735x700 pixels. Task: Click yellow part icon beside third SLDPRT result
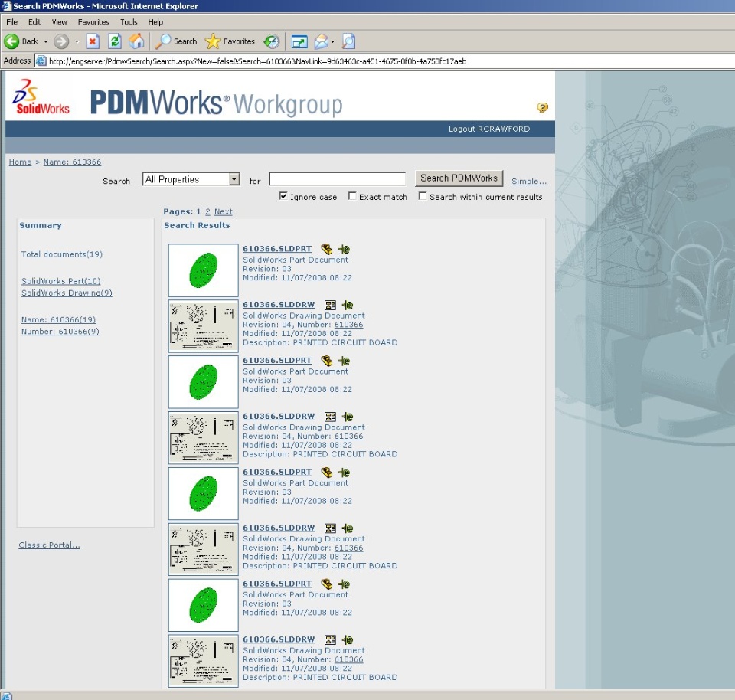[326, 472]
